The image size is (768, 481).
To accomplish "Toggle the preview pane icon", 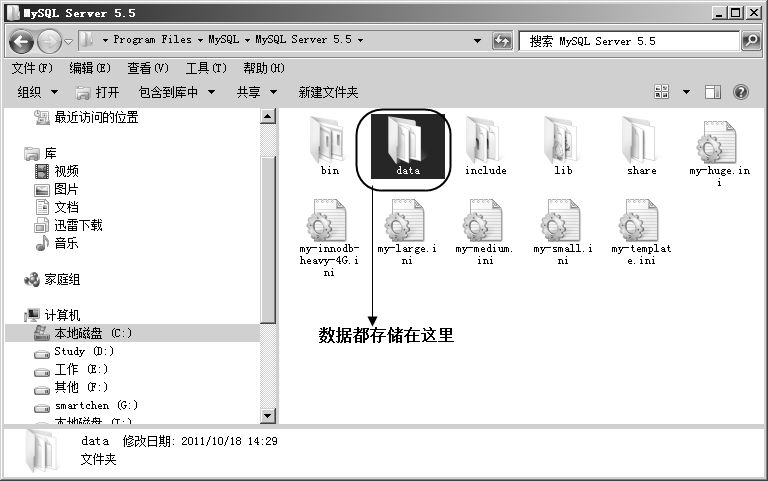I will pos(713,92).
